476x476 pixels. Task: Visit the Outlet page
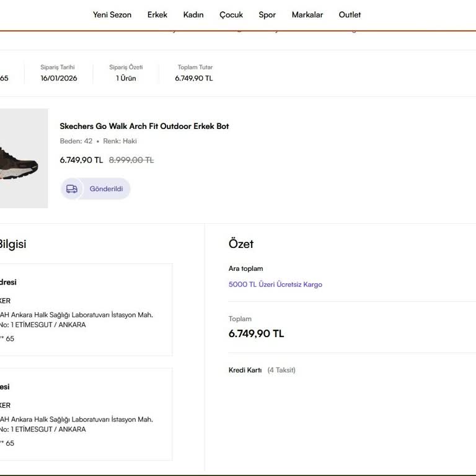tap(350, 15)
